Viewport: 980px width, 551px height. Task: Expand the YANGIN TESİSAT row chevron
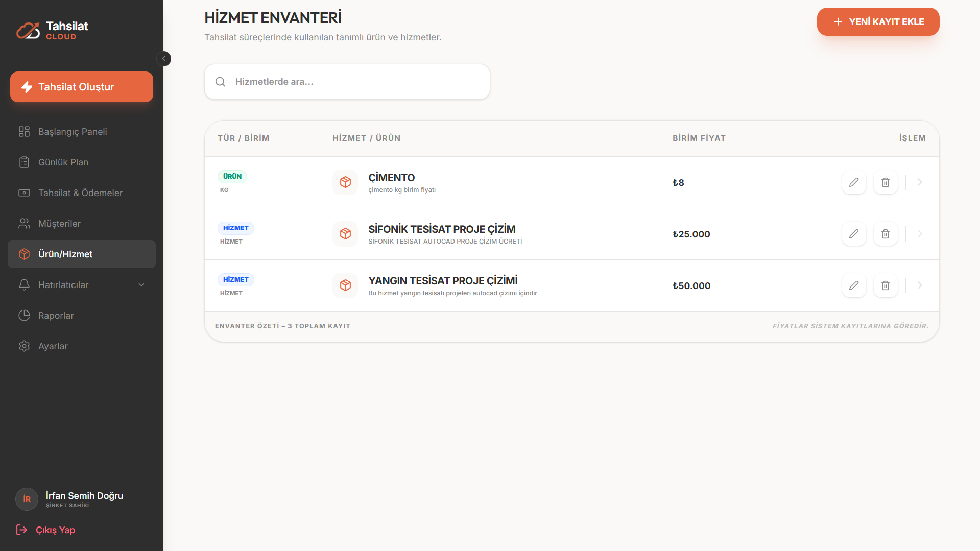click(920, 285)
